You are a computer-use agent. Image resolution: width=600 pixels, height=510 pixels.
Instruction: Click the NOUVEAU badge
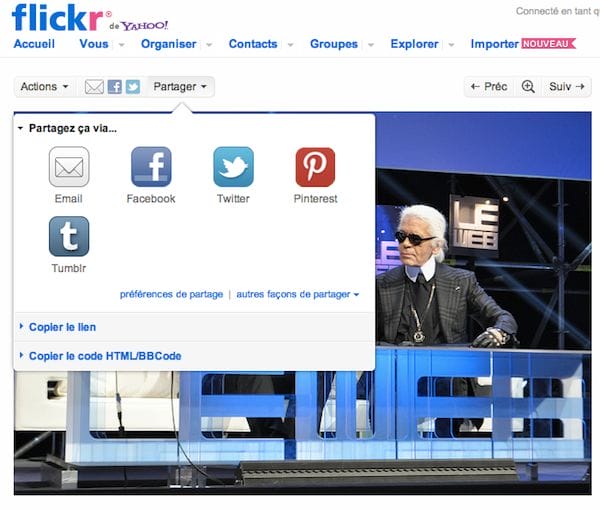coord(548,44)
